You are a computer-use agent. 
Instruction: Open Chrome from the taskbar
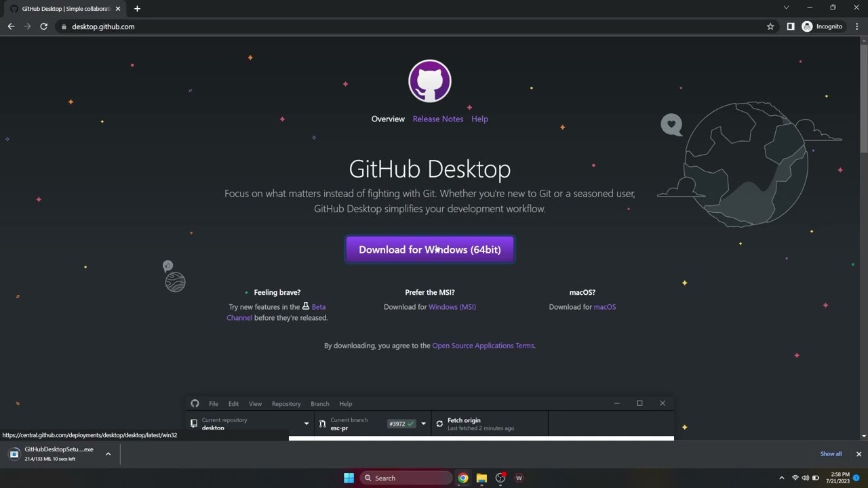coord(462,478)
